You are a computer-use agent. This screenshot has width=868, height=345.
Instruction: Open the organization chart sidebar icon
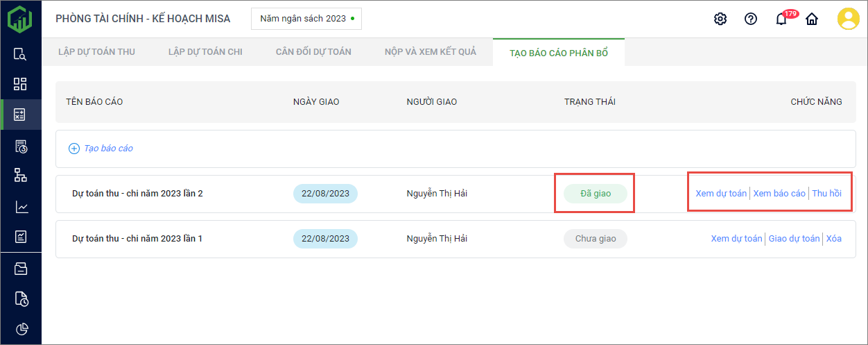(x=20, y=175)
